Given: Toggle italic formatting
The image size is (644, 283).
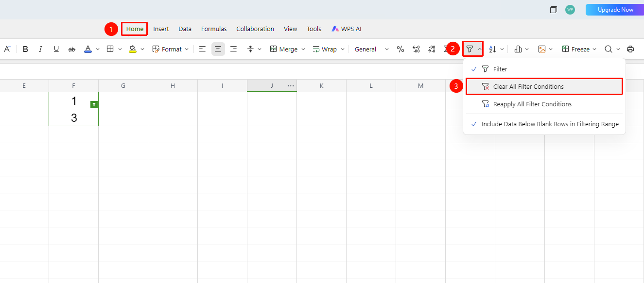Looking at the screenshot, I should pyautogui.click(x=41, y=49).
